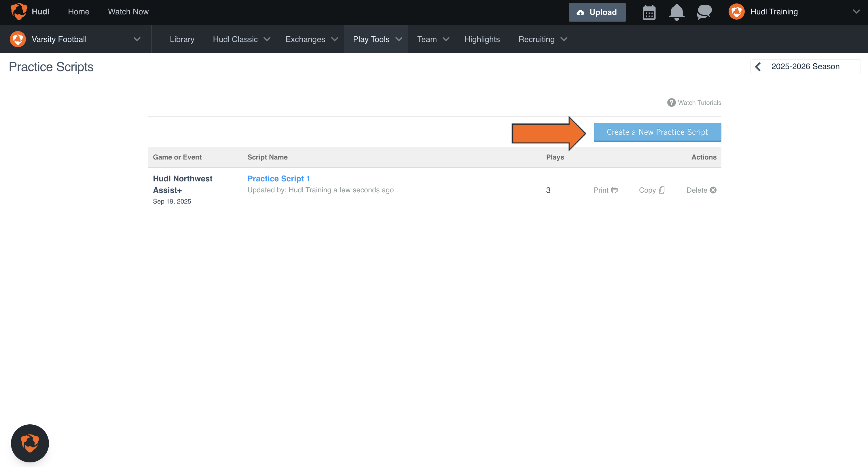Expand the Recruiting menu
The width and height of the screenshot is (868, 467).
(543, 39)
